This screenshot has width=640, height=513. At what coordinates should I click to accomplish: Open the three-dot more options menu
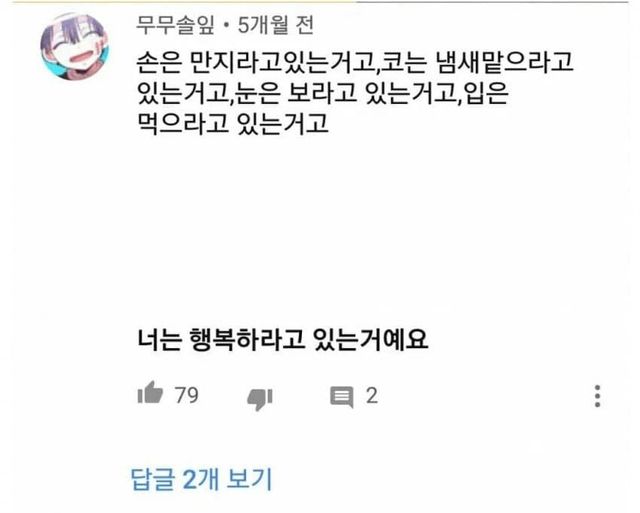click(597, 396)
